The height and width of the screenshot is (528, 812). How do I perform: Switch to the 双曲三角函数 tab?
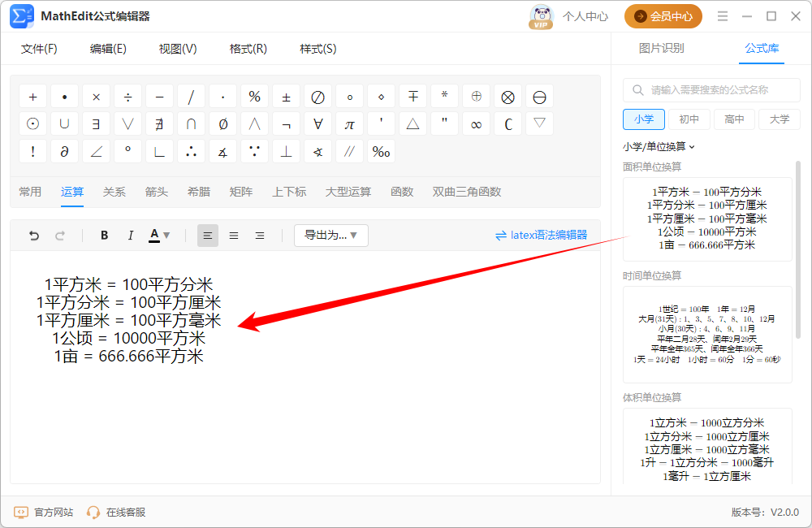coord(467,192)
